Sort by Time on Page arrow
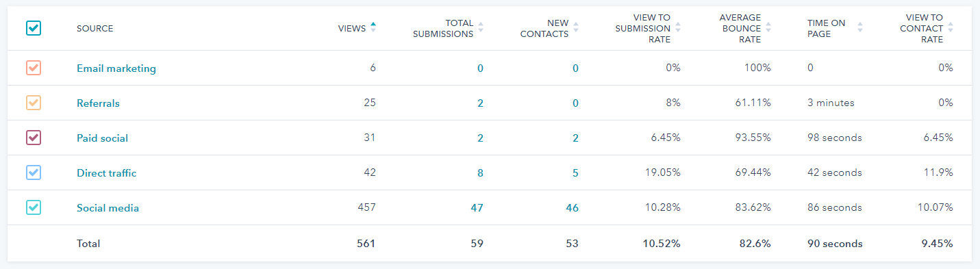The width and height of the screenshot is (980, 269). point(860,27)
